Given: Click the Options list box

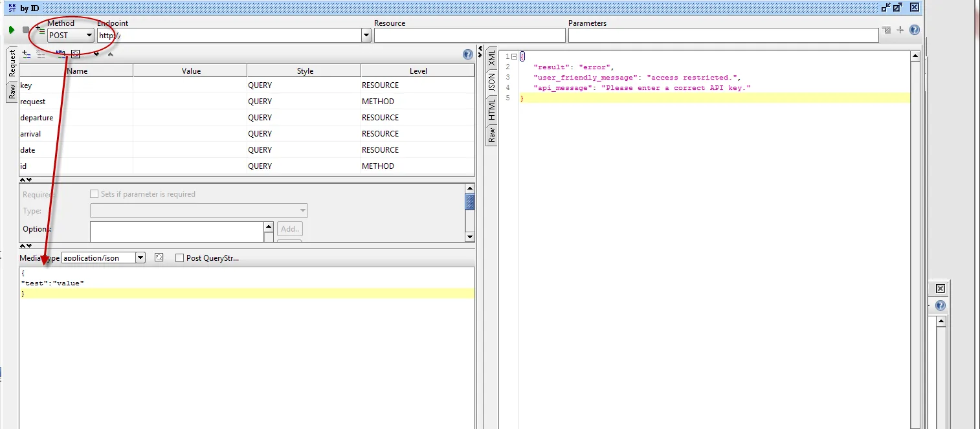Looking at the screenshot, I should tap(177, 232).
